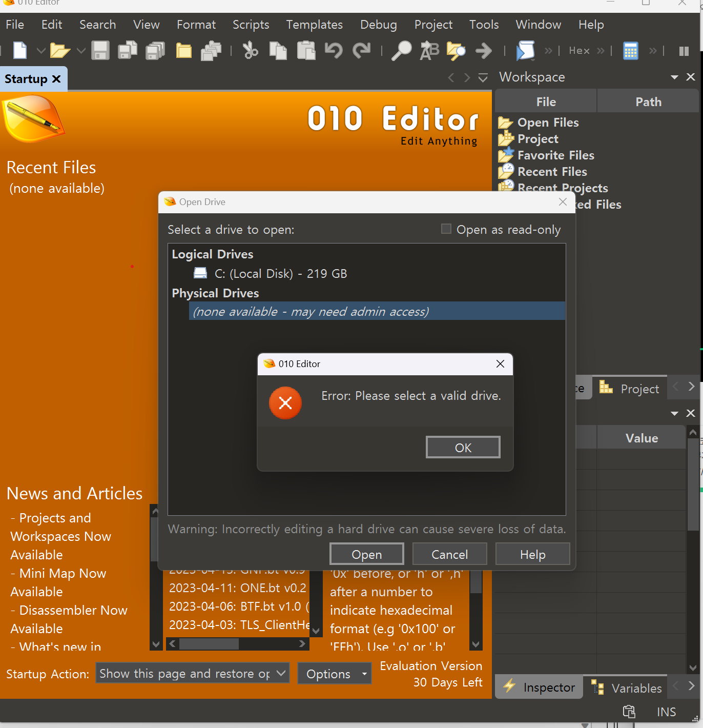Screen dimensions: 703x728
Task: Expand the overflow chevron after Hex
Action: [601, 51]
